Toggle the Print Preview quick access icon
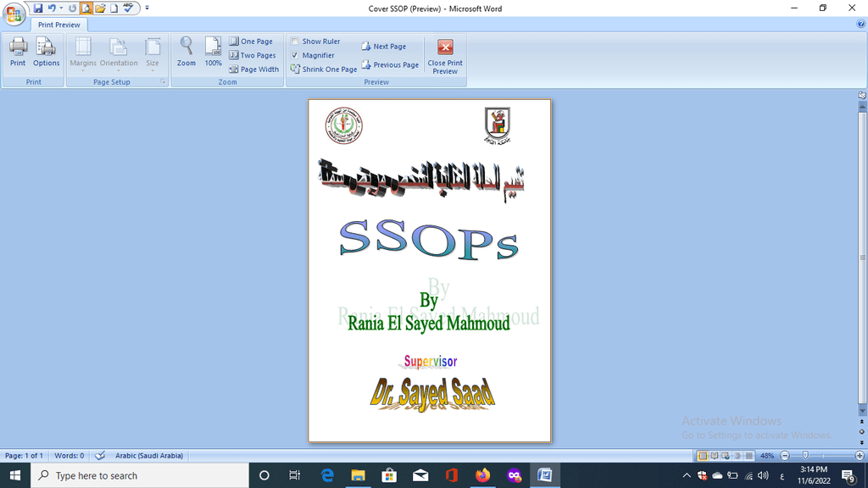Image resolution: width=868 pixels, height=488 pixels. click(x=86, y=8)
